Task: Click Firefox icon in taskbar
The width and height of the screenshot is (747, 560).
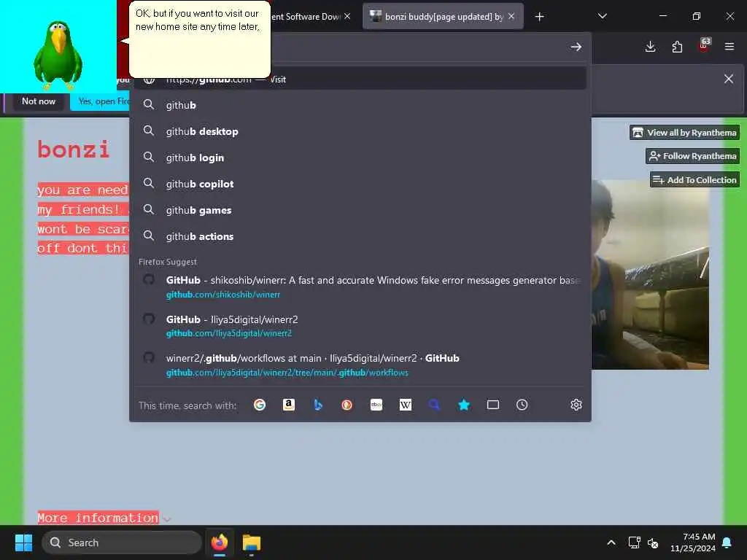Action: point(219,542)
